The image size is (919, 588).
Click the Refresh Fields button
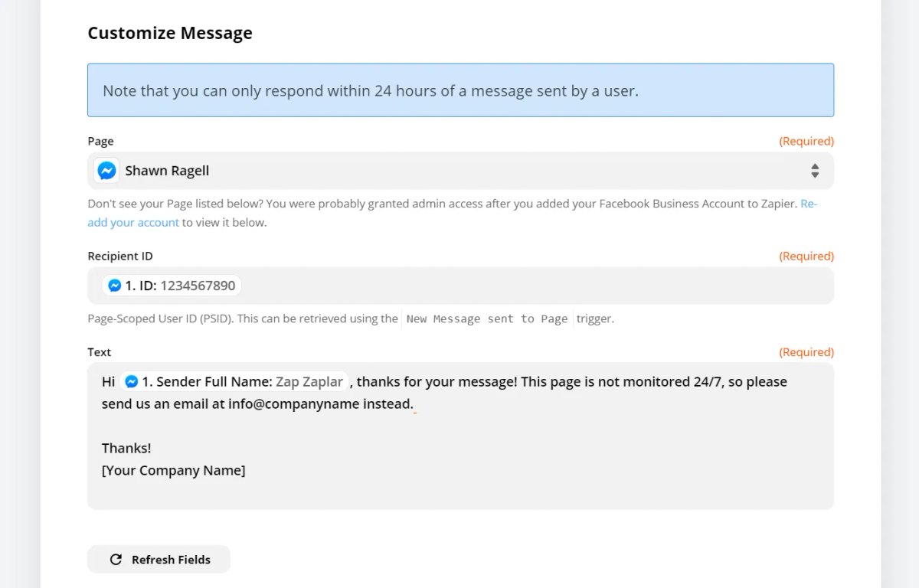(x=159, y=560)
